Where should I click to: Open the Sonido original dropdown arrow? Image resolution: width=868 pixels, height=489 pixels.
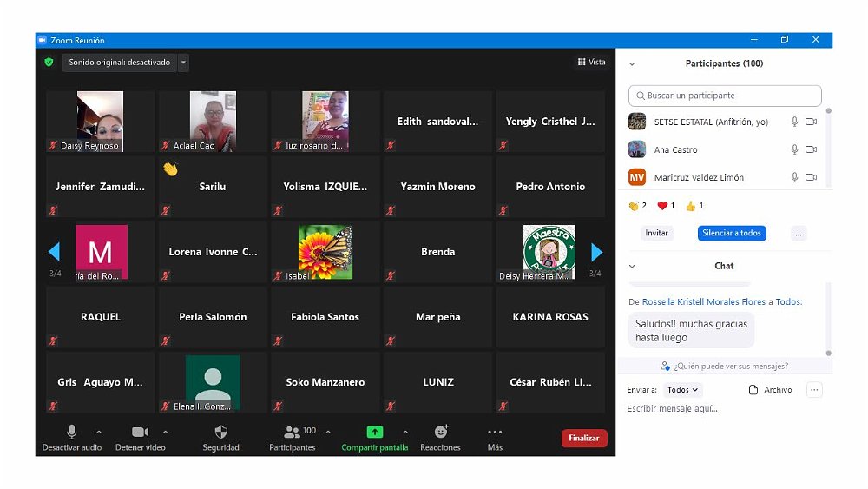(x=183, y=63)
